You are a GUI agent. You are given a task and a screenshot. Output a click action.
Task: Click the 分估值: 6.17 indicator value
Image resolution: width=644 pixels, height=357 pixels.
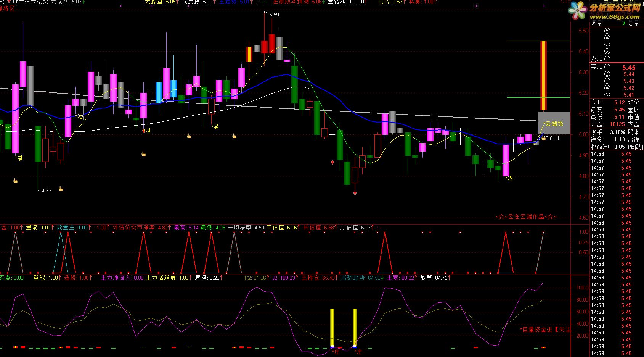tap(358, 228)
